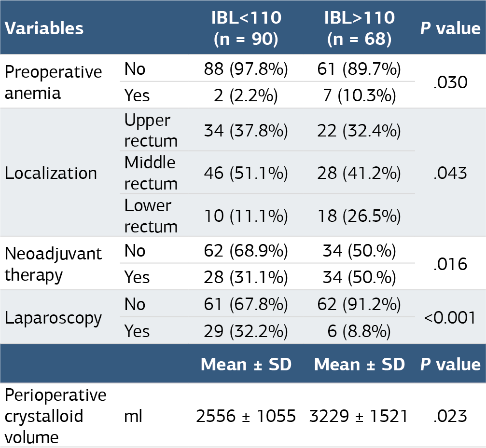The width and height of the screenshot is (486, 448).
Task: Select the Perioperative crystalloid volume label
Action: pos(56,416)
